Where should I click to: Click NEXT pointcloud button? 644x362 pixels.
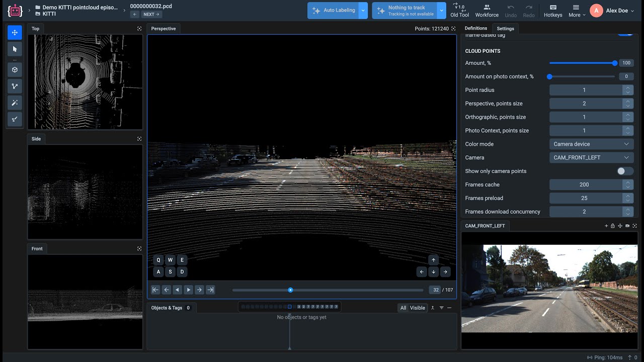point(151,15)
